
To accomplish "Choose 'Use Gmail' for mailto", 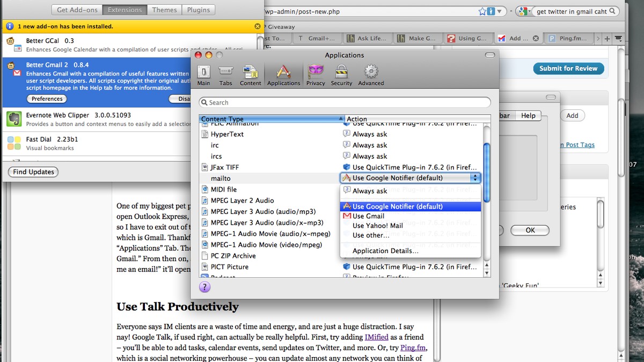I will pos(412,216).
